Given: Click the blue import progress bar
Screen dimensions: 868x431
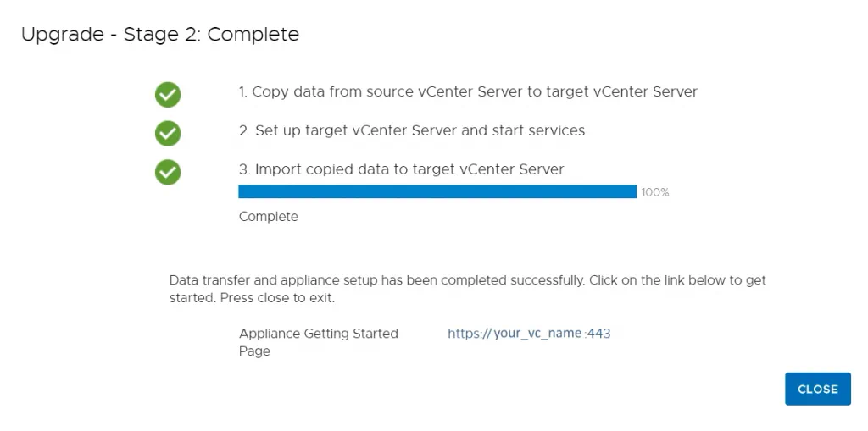Looking at the screenshot, I should pyautogui.click(x=437, y=192).
